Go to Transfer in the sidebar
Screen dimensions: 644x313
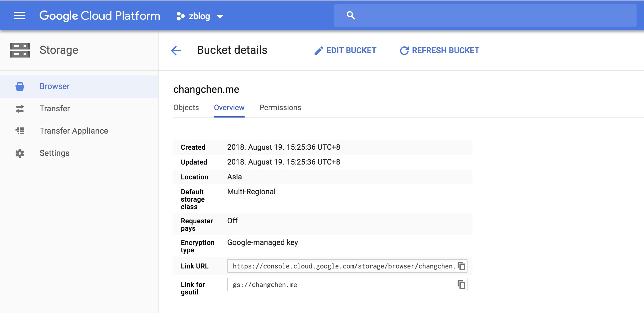tap(54, 109)
